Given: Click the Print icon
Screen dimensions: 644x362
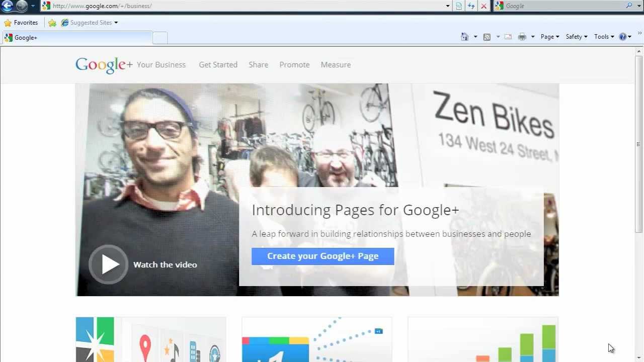Looking at the screenshot, I should pyautogui.click(x=522, y=37).
